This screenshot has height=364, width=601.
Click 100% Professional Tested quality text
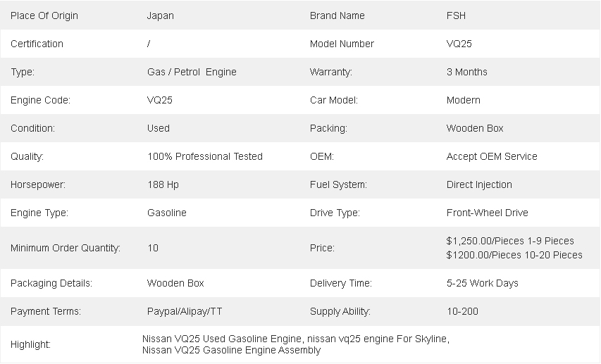click(x=205, y=156)
